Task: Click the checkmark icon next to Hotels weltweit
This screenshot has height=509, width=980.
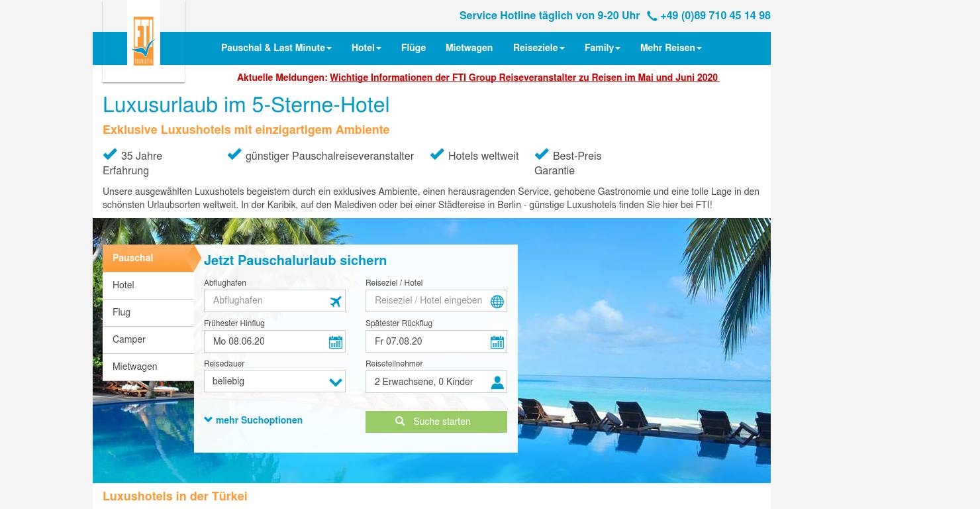Action: pyautogui.click(x=437, y=154)
